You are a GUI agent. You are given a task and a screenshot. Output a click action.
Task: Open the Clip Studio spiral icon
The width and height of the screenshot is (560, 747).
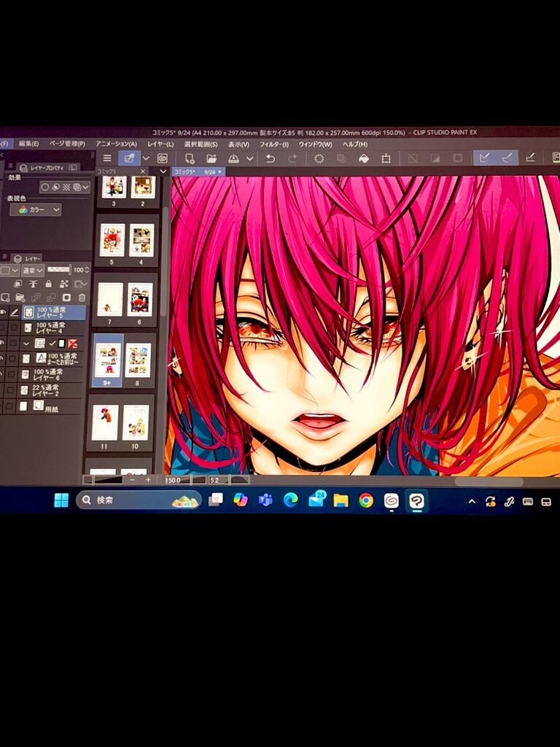pyautogui.click(x=162, y=158)
